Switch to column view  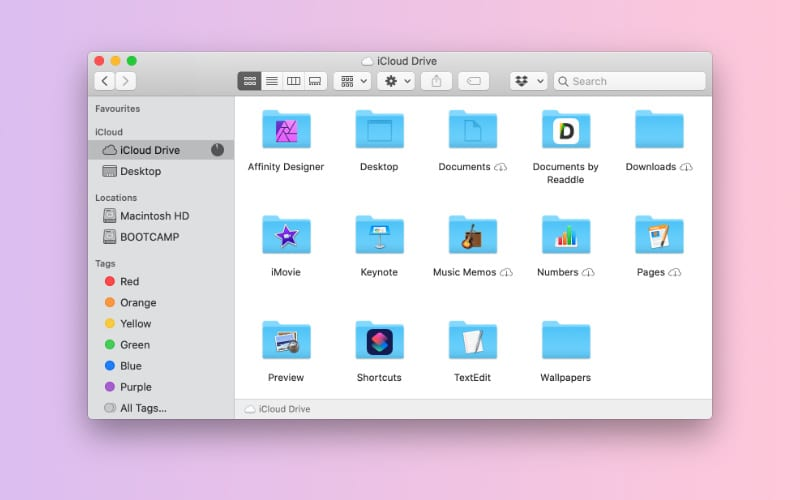point(293,81)
